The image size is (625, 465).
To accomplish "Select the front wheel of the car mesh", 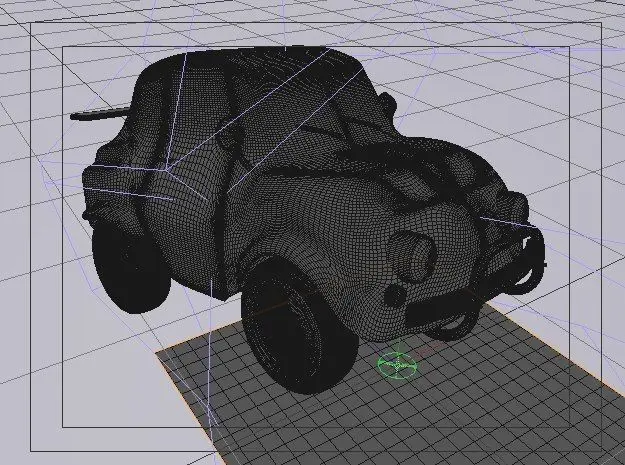I will click(x=300, y=327).
